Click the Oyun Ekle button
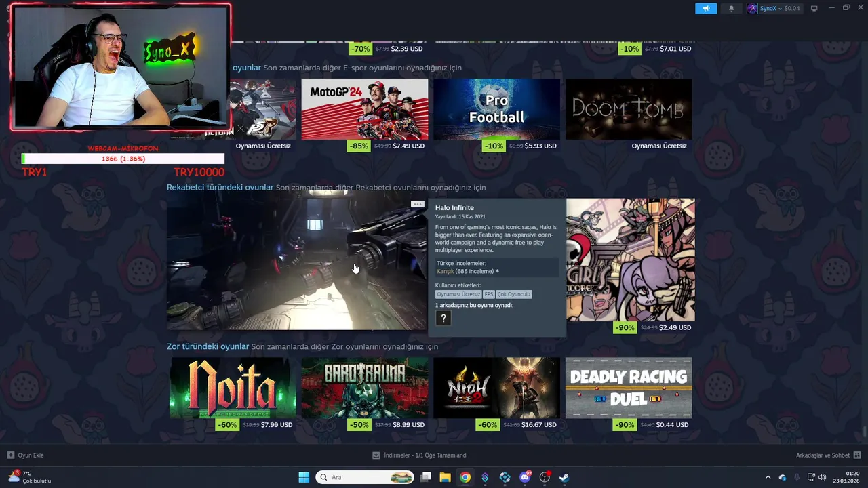The width and height of the screenshot is (868, 488). [25, 455]
